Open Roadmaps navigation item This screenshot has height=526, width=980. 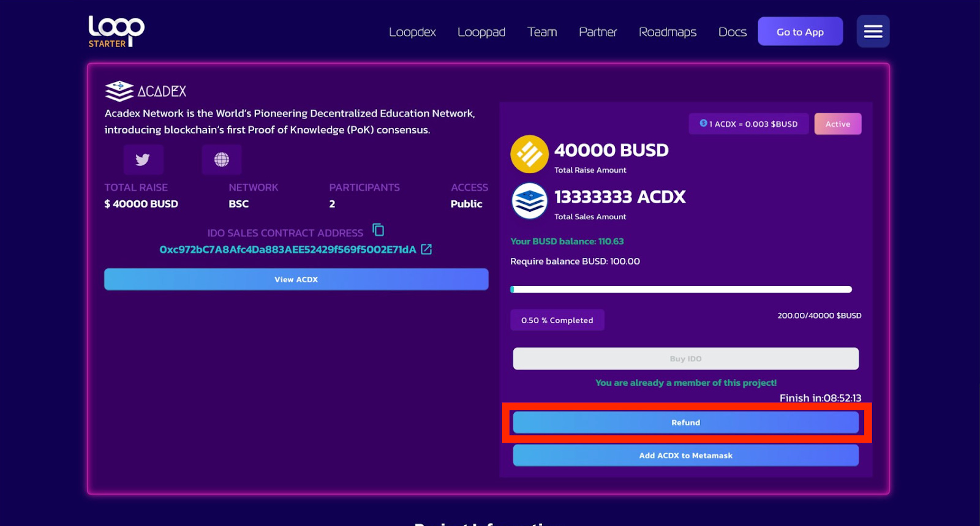click(668, 32)
